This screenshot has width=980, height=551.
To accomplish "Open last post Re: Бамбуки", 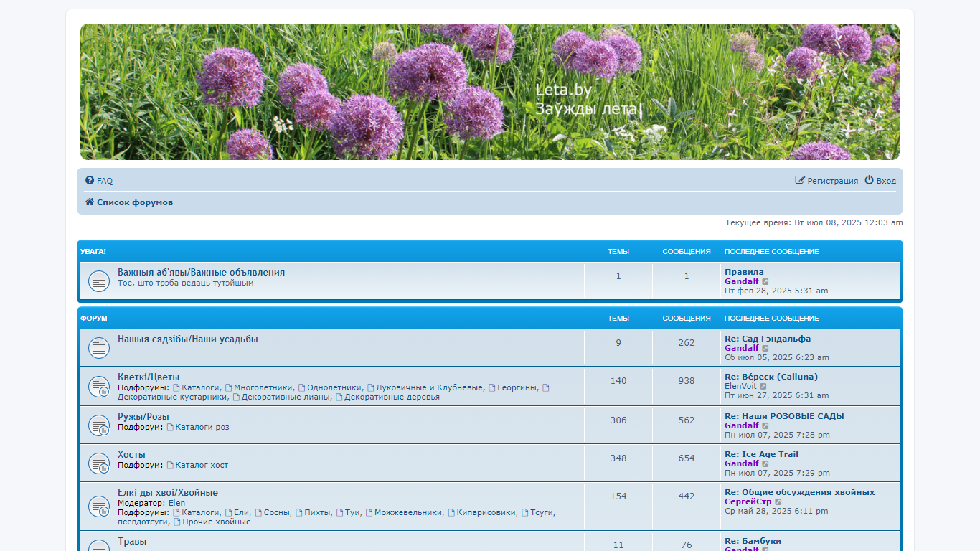I will (753, 542).
